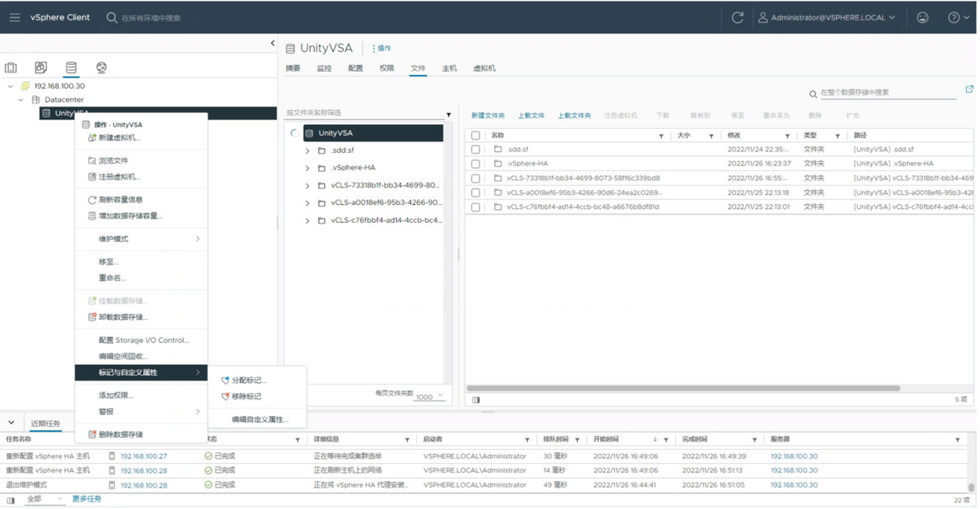Select 分配标记 in the submenu
This screenshot has height=509, width=980.
pyautogui.click(x=249, y=380)
